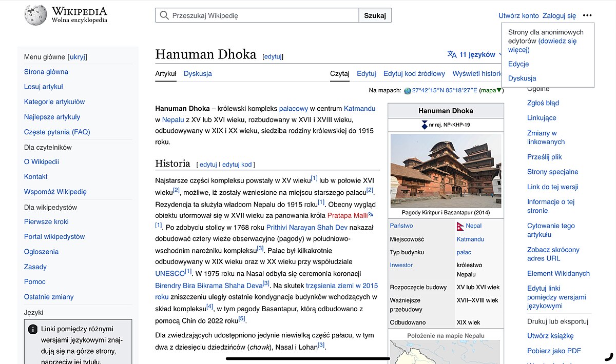Open Strona główna in sidebar

(46, 72)
